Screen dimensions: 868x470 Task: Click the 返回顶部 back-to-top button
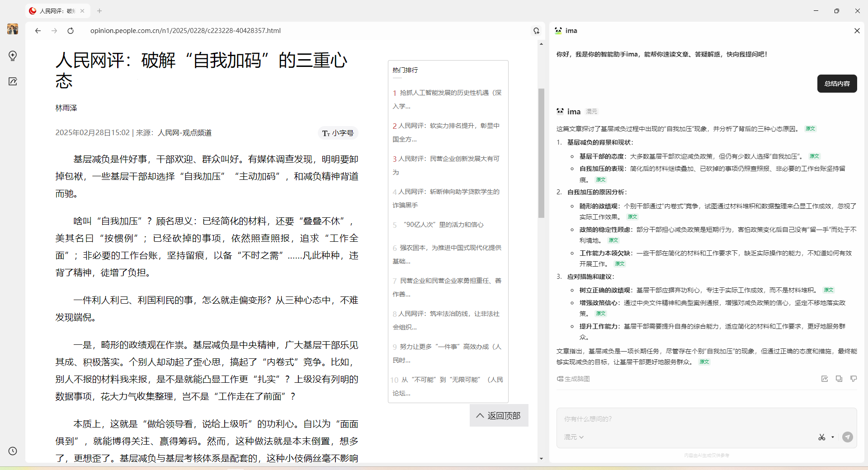[499, 415]
